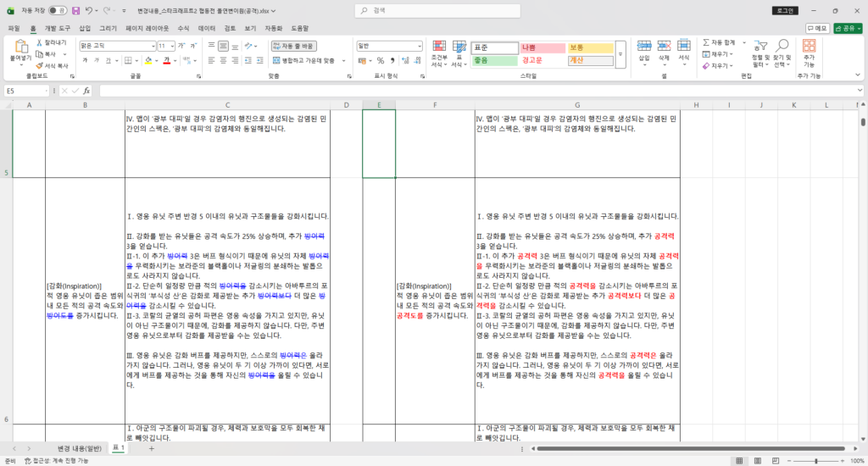Click the Comments (메모) button
Screen dimensions: 868x466
pyautogui.click(x=815, y=28)
